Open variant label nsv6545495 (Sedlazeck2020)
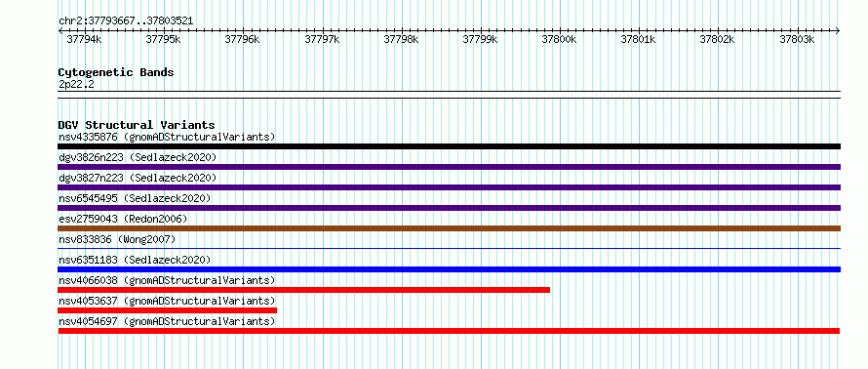 [x=135, y=198]
